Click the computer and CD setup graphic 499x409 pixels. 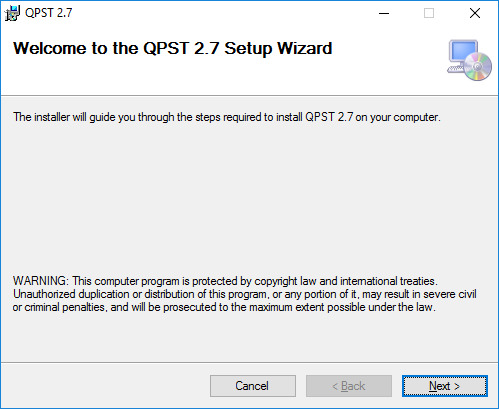(x=469, y=60)
